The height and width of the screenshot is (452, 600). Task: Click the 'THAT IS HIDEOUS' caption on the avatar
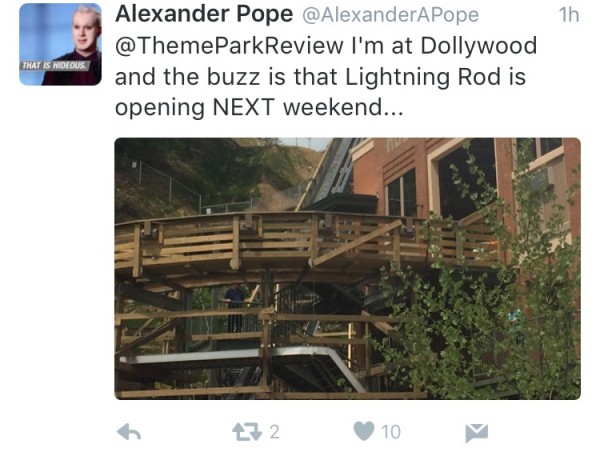(x=54, y=65)
